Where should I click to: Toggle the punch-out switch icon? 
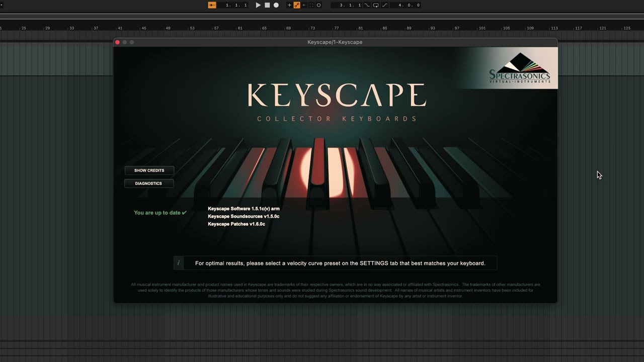[385, 5]
